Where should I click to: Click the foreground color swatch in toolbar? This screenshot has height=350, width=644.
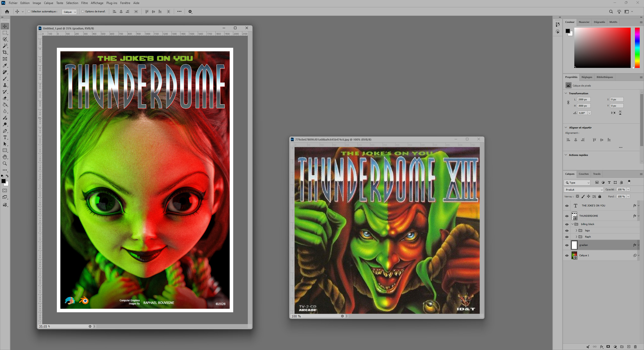click(4, 181)
